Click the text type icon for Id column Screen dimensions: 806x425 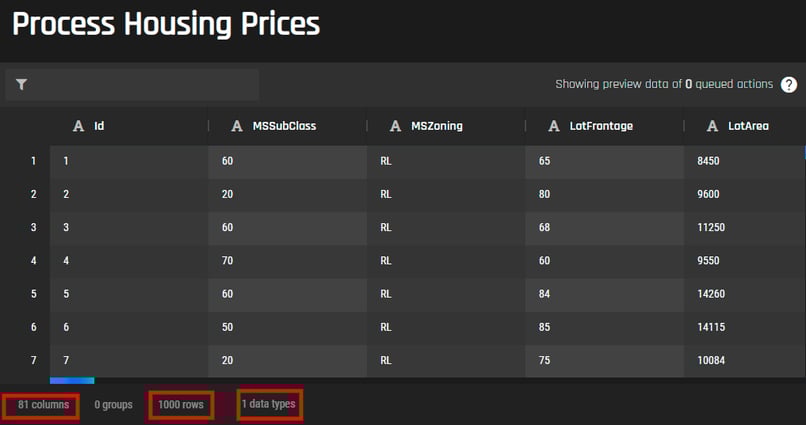coord(78,126)
